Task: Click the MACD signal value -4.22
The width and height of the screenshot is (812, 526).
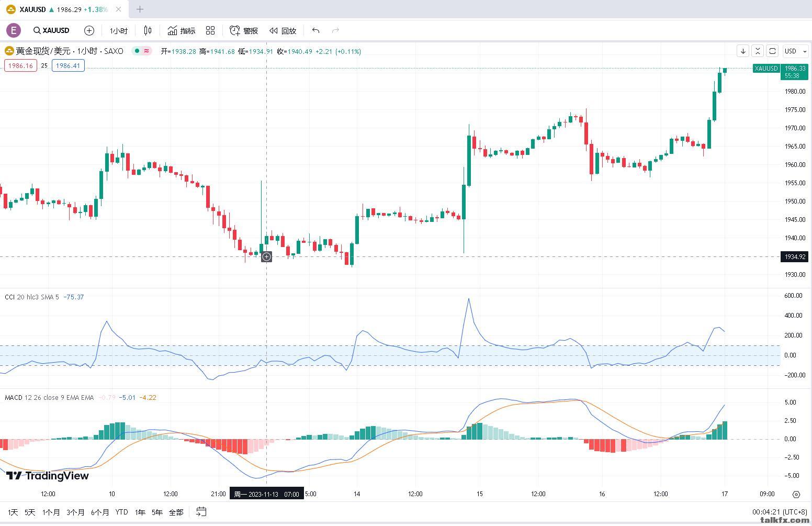Action: click(x=148, y=397)
